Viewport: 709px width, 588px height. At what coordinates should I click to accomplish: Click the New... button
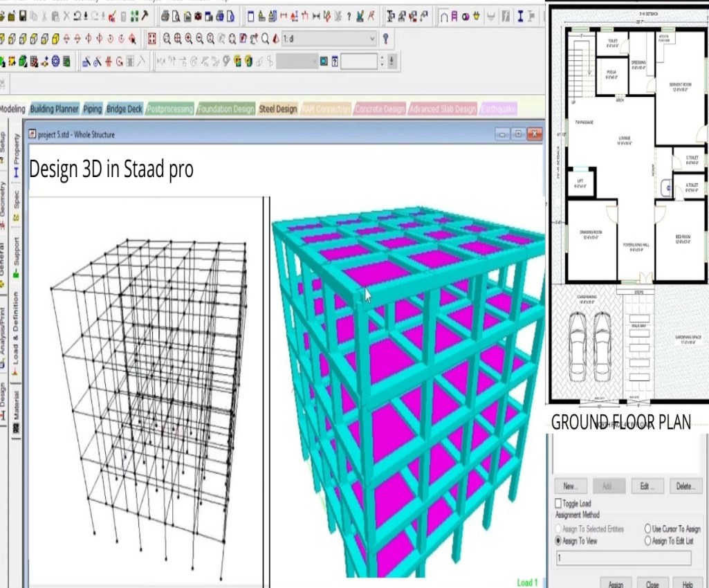pyautogui.click(x=570, y=486)
